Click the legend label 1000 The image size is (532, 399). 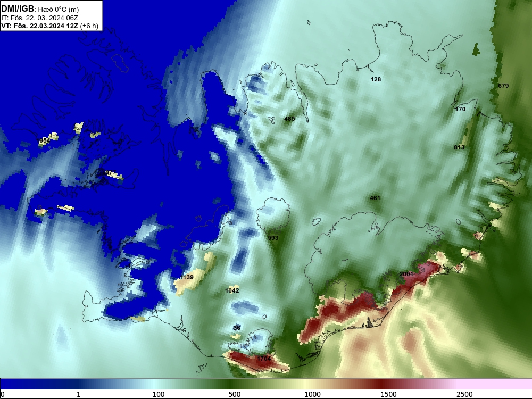pyautogui.click(x=312, y=394)
